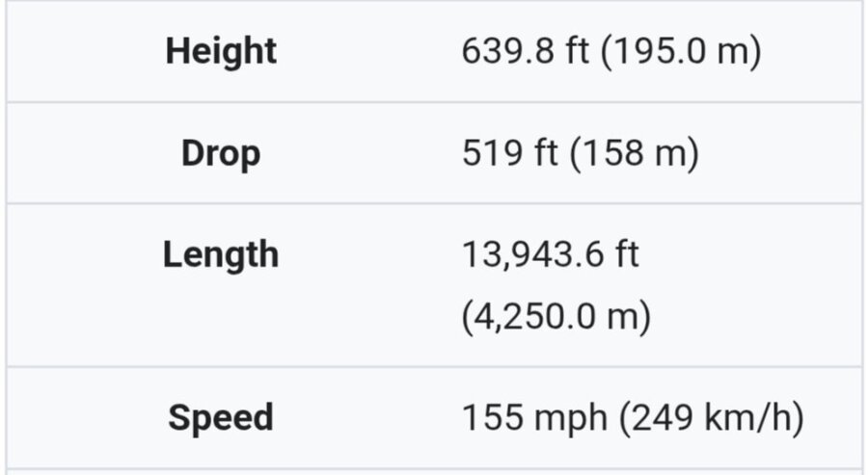Click the ft unit after 13,943.6
The height and width of the screenshot is (475, 868).
[627, 255]
